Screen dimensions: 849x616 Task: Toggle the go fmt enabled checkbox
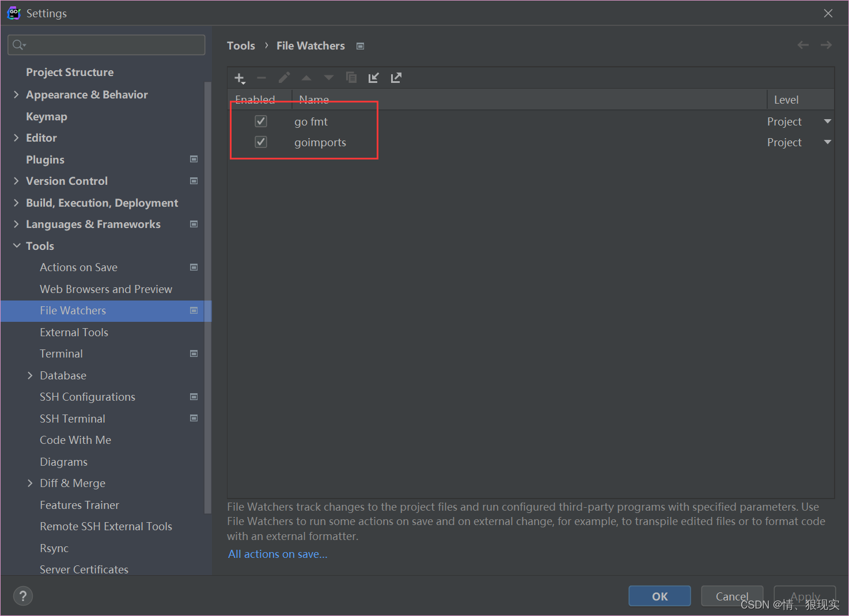(261, 121)
